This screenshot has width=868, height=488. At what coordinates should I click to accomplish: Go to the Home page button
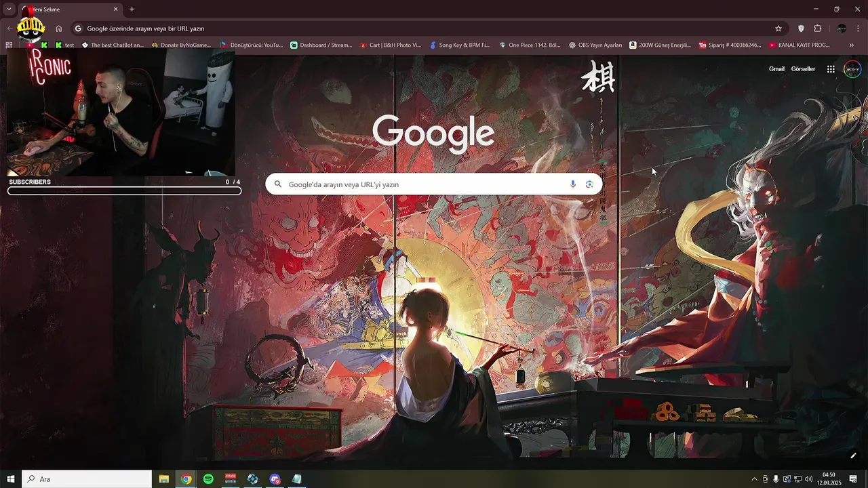coord(59,28)
